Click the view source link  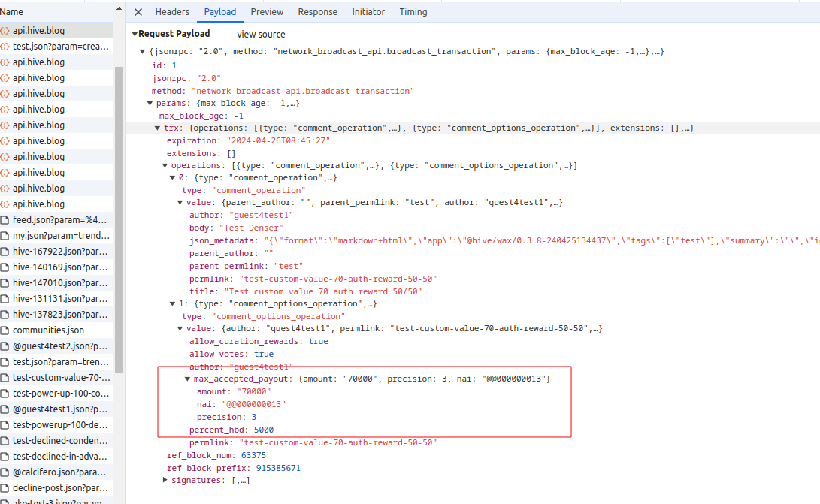261,35
